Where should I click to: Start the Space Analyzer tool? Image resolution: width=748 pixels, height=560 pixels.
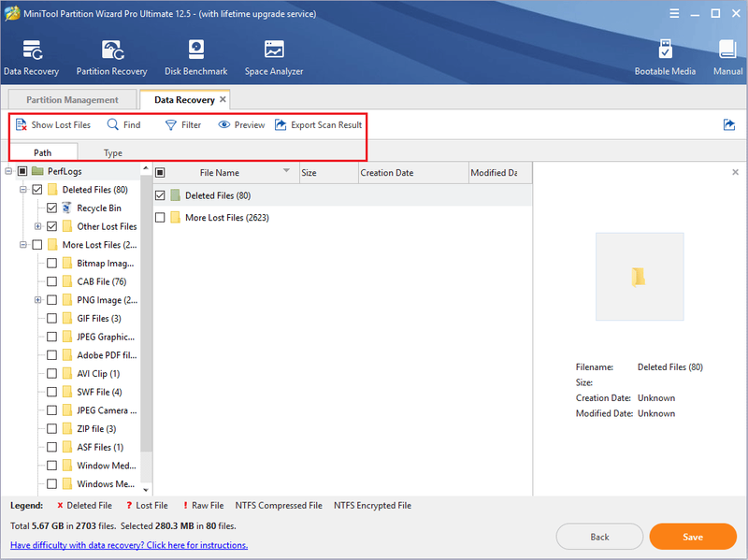[x=274, y=50]
